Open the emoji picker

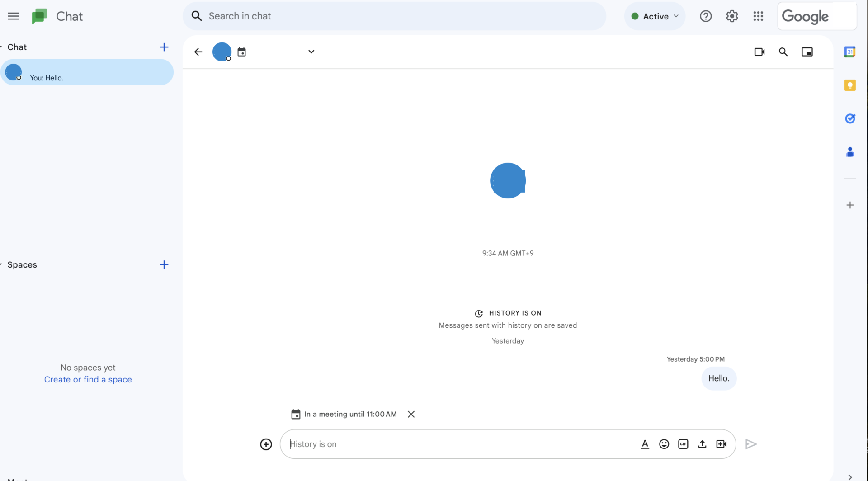664,444
